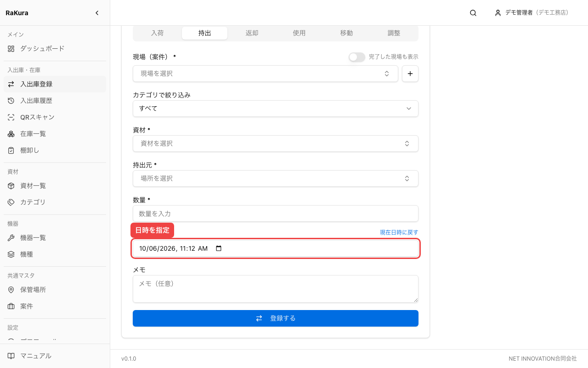
Task: Open マニュアル from the sidebar footer
Action: [55, 356]
